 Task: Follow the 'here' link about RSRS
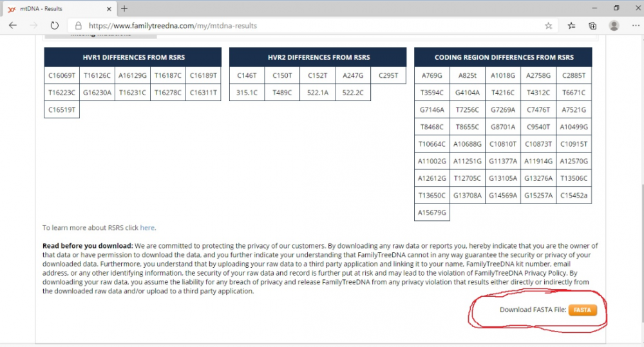point(147,227)
